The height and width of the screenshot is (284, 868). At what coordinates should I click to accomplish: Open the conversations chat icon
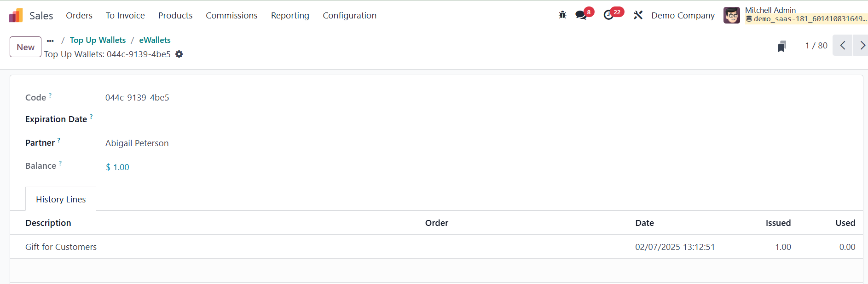click(581, 15)
